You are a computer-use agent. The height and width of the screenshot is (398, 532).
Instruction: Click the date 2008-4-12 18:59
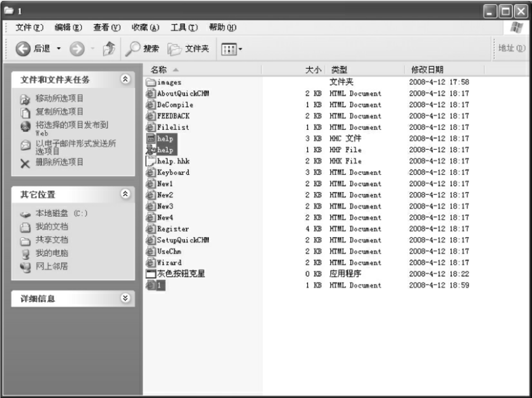(x=439, y=285)
